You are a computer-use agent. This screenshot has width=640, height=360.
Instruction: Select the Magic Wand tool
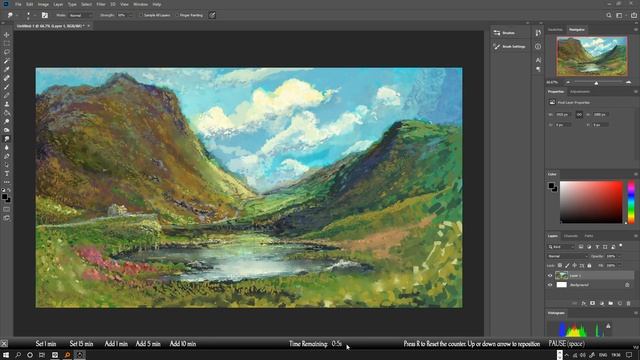click(x=7, y=61)
